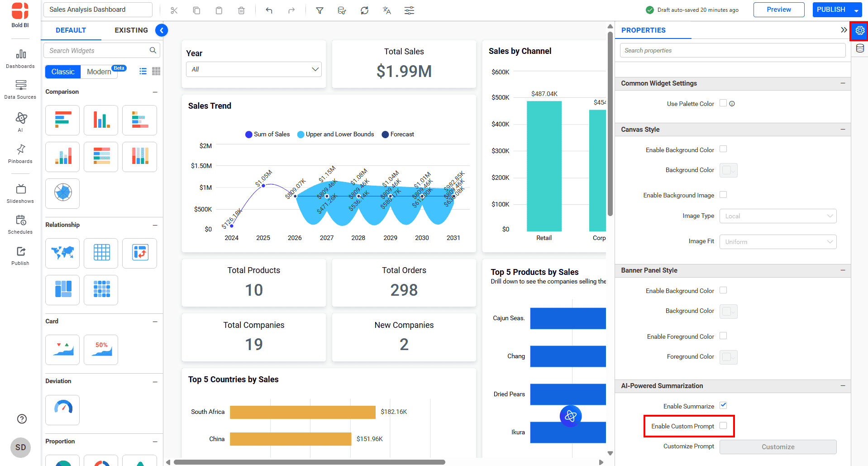
Task: Check Enable Custom Prompt checkbox
Action: point(723,426)
